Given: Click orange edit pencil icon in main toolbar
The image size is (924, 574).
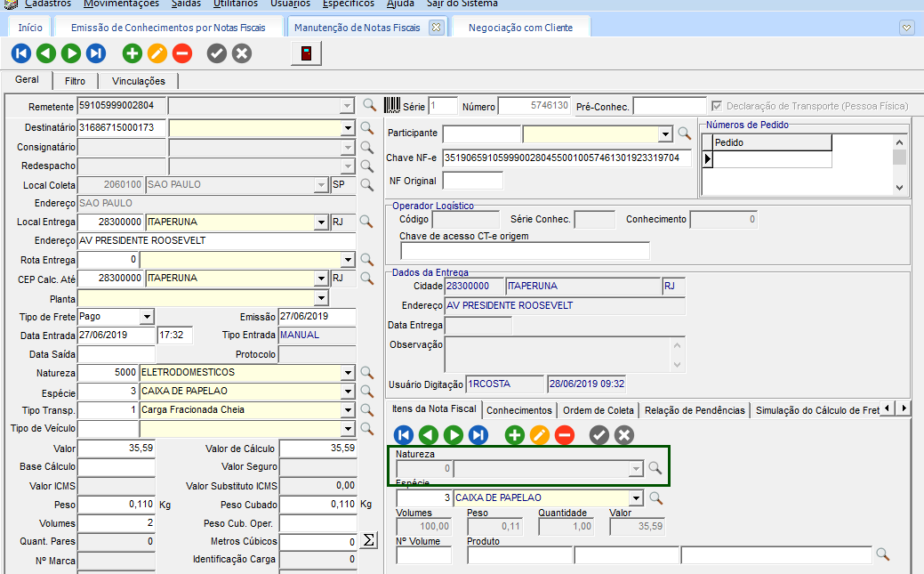Looking at the screenshot, I should point(157,54).
